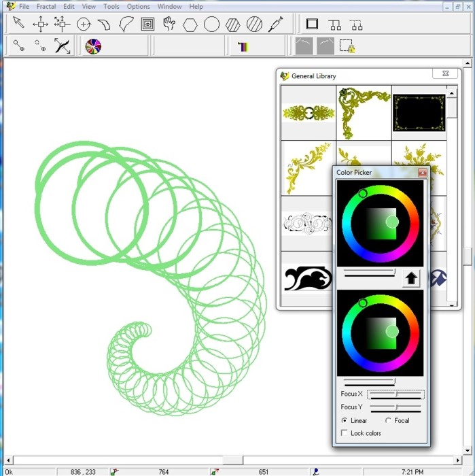
Task: Open the Fractal menu
Action: click(x=46, y=6)
